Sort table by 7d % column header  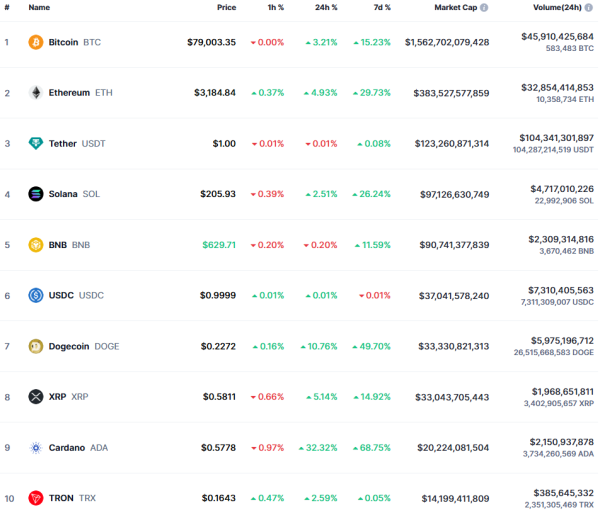(382, 8)
